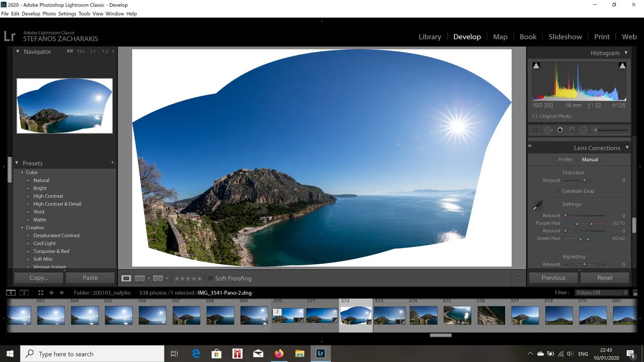Switch to Loupe view in toolbar
Screen dimensions: 644x362
[126, 278]
